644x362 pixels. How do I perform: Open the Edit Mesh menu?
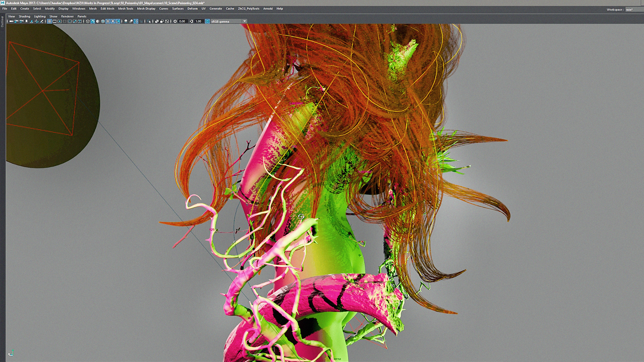point(107,9)
